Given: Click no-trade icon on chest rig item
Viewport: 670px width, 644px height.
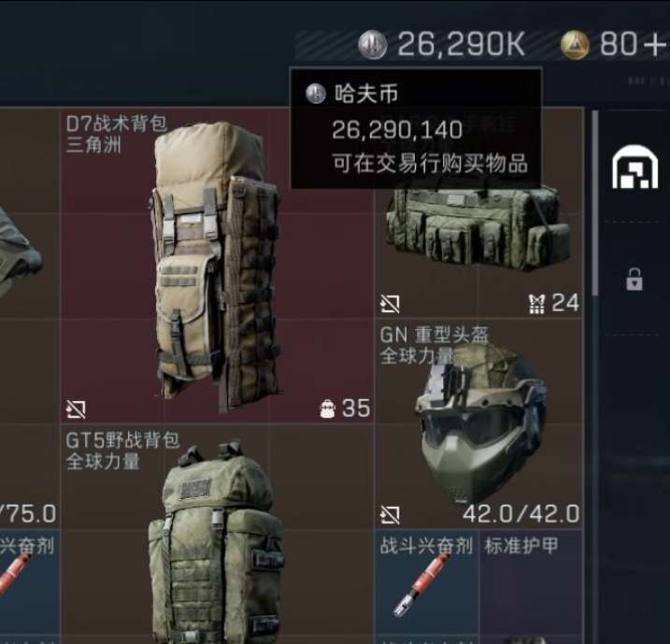Looking at the screenshot, I should (x=390, y=304).
